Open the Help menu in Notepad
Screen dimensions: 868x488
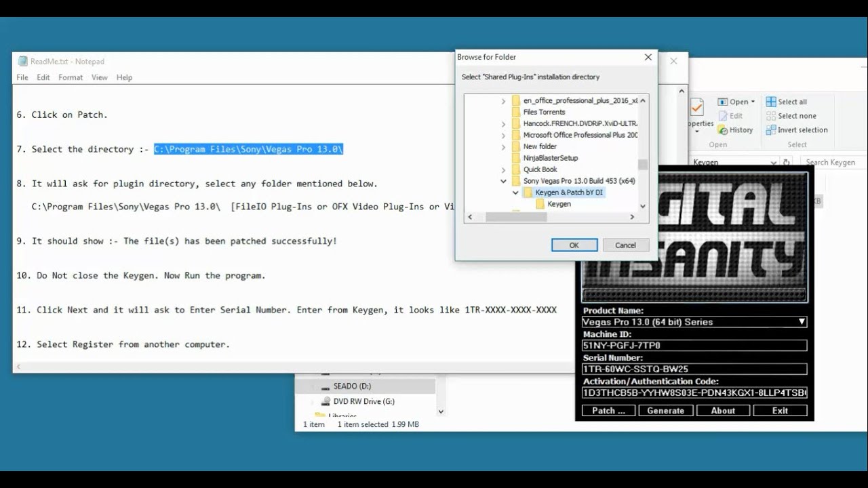coord(124,77)
